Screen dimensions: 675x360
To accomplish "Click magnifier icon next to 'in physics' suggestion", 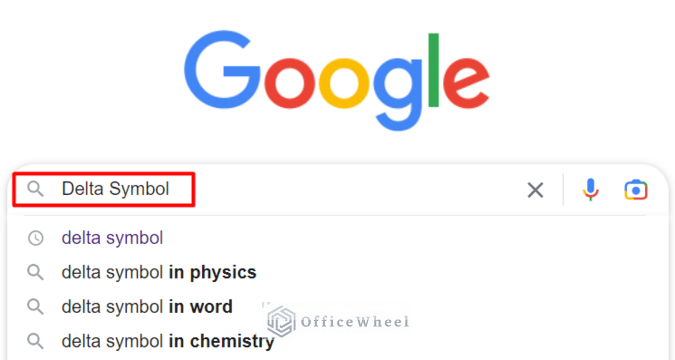I will [x=35, y=273].
